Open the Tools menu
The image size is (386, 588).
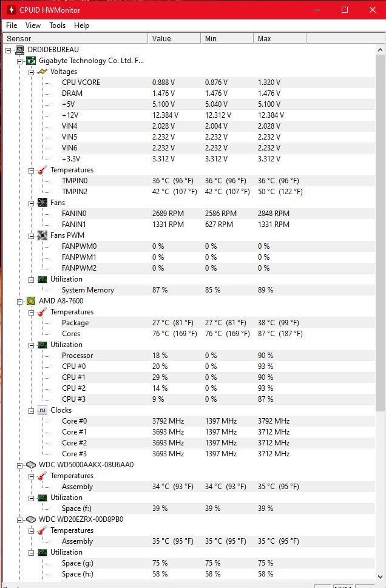58,25
